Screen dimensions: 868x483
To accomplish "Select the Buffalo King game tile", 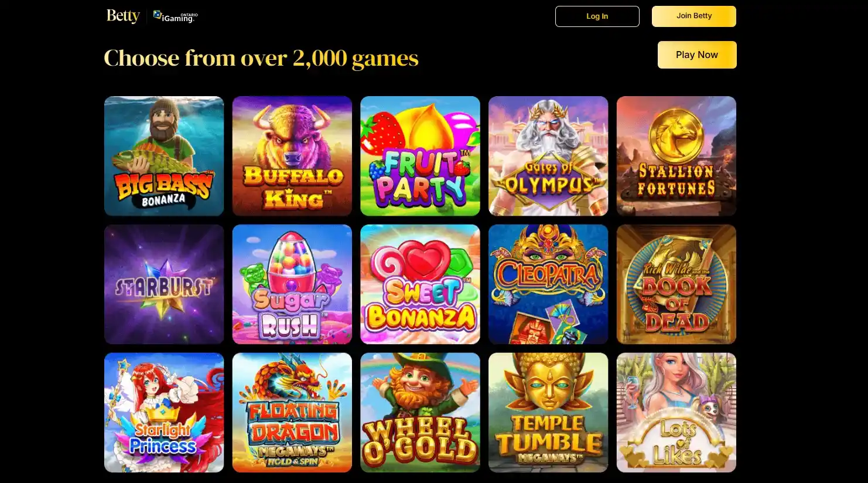I will tap(292, 156).
